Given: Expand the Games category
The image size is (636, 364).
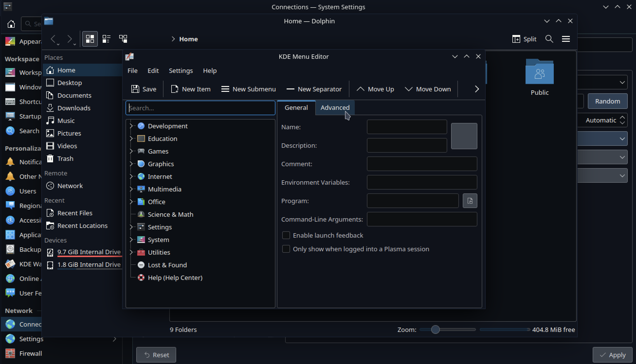Looking at the screenshot, I should point(131,151).
